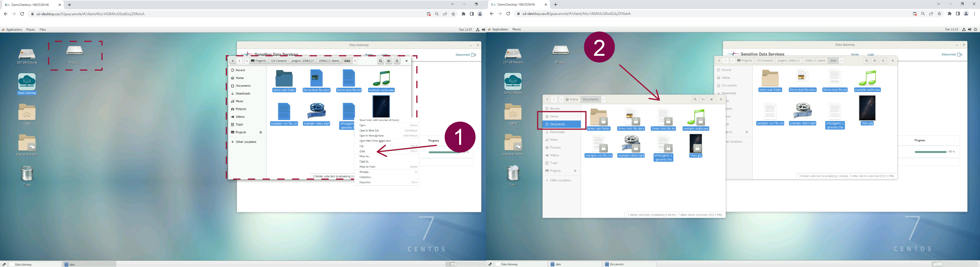Open Data Gateway desktop icon on 11:07 desktop
Image resolution: width=980 pixels, height=267 pixels.
[27, 84]
